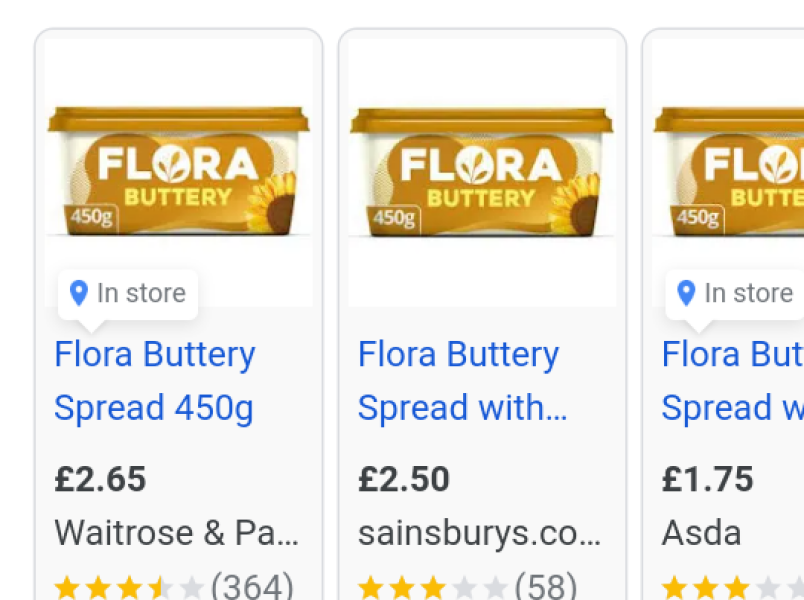View the (58) reviews count
The image size is (804, 600).
[x=545, y=587]
